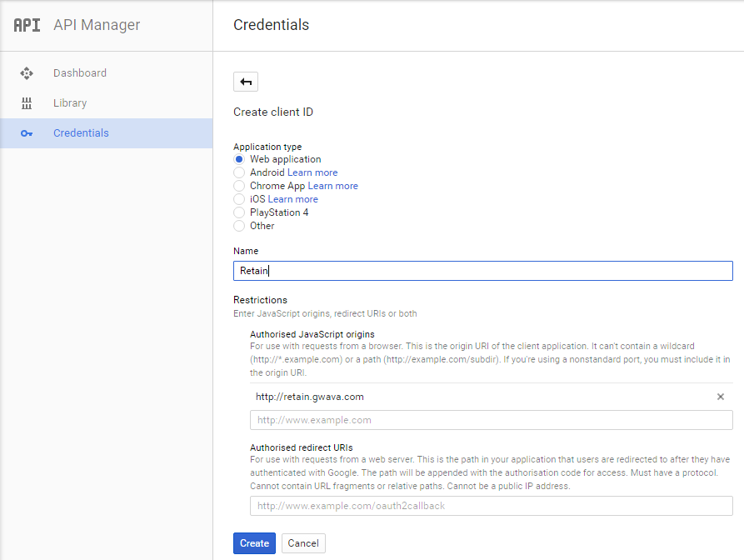Viewport: 744px width, 560px height.
Task: Enable the Chrome App option
Action: (x=239, y=186)
